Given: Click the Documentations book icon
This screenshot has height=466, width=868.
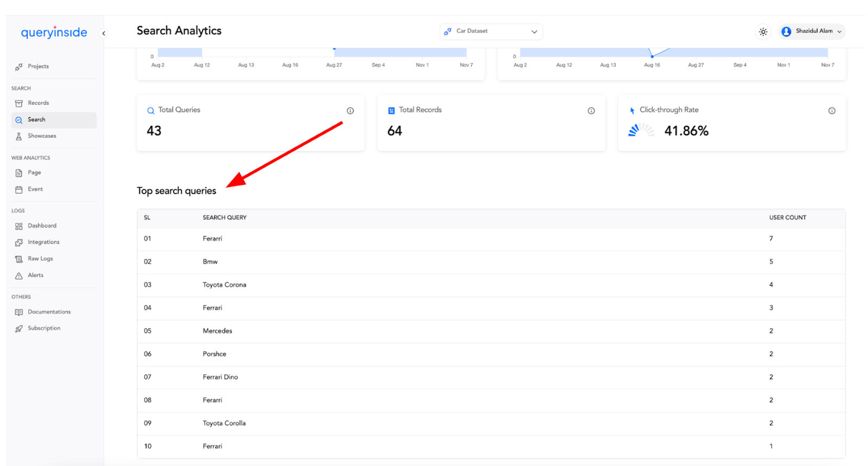Looking at the screenshot, I should coord(19,312).
